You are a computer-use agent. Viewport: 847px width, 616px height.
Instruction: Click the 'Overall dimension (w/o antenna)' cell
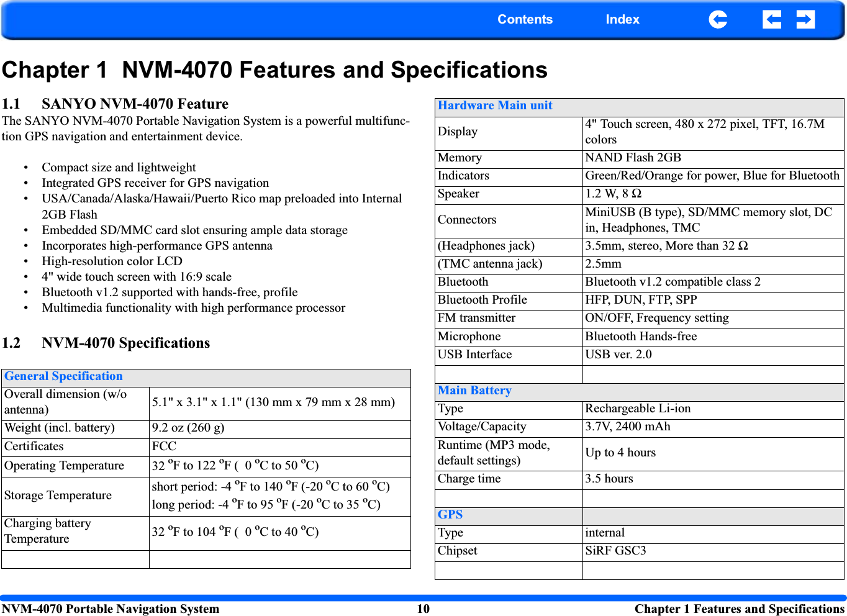(75, 404)
